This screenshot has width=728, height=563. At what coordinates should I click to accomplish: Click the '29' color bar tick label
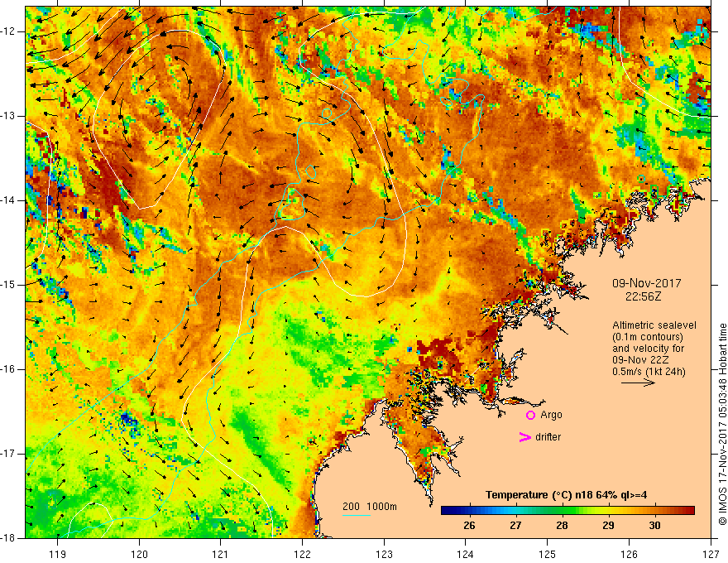coord(608,526)
